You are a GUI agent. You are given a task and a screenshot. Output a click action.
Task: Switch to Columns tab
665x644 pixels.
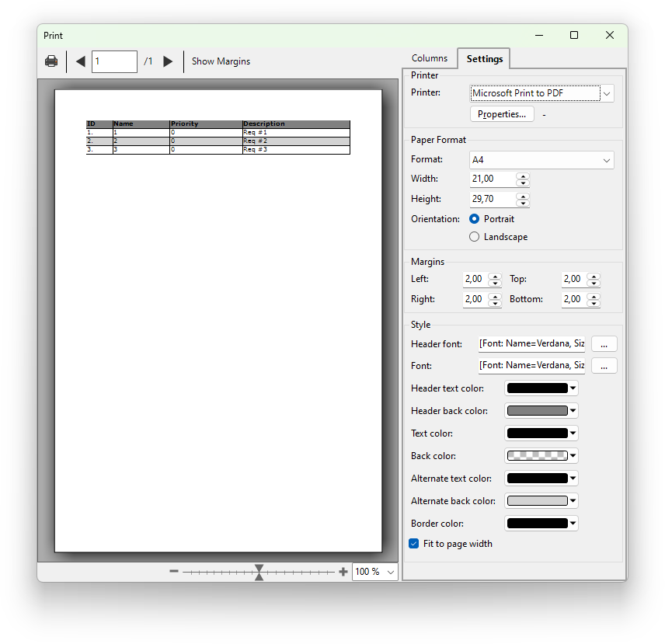point(429,58)
